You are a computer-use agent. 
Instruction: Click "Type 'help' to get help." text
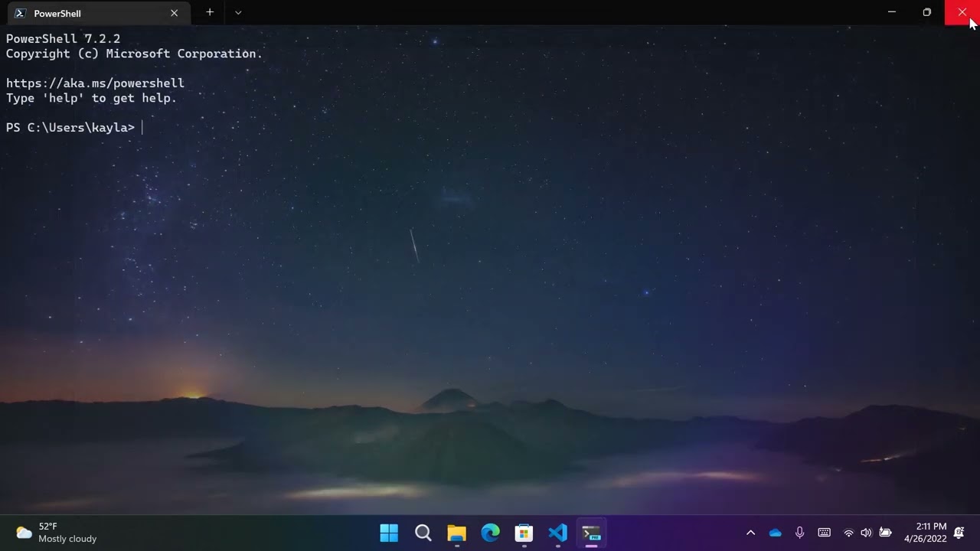91,98
